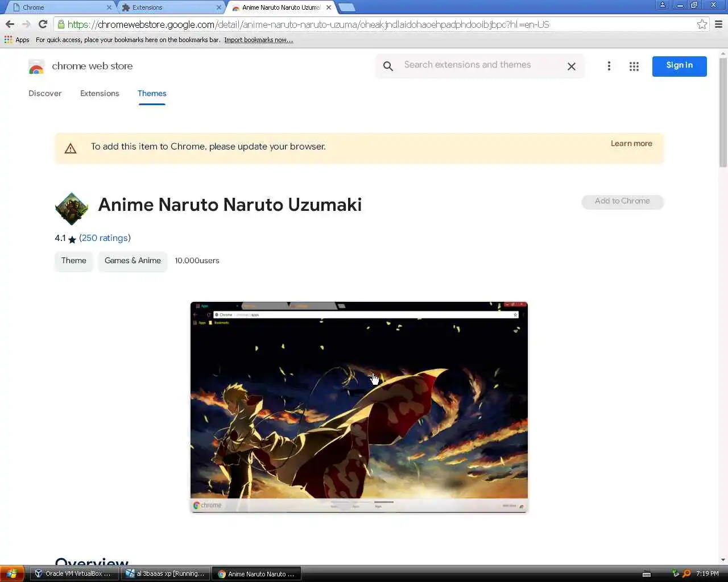This screenshot has width=728, height=582.
Task: Click the Theme category chip
Action: point(74,261)
